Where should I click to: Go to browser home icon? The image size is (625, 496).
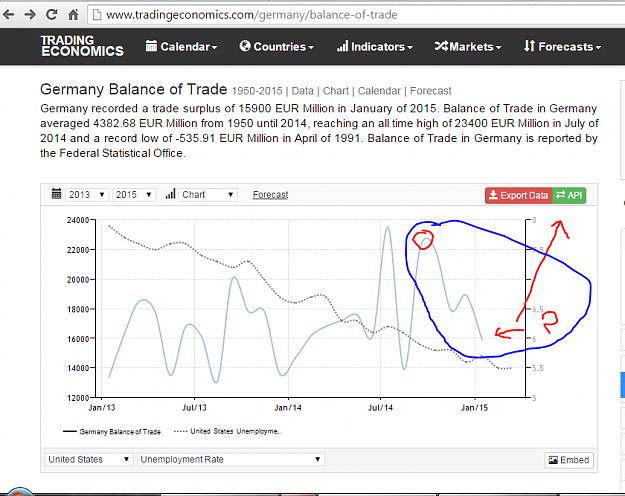tap(73, 15)
